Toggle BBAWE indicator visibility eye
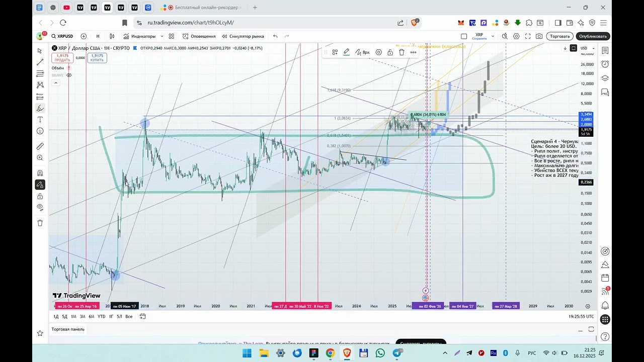The height and width of the screenshot is (362, 644). [x=69, y=75]
